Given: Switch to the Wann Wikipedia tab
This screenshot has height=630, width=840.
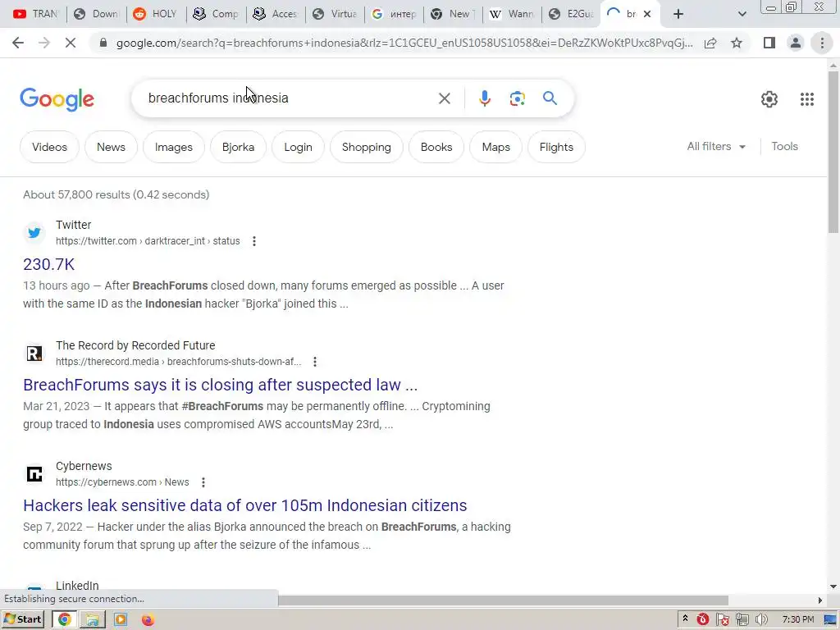Looking at the screenshot, I should 512,14.
